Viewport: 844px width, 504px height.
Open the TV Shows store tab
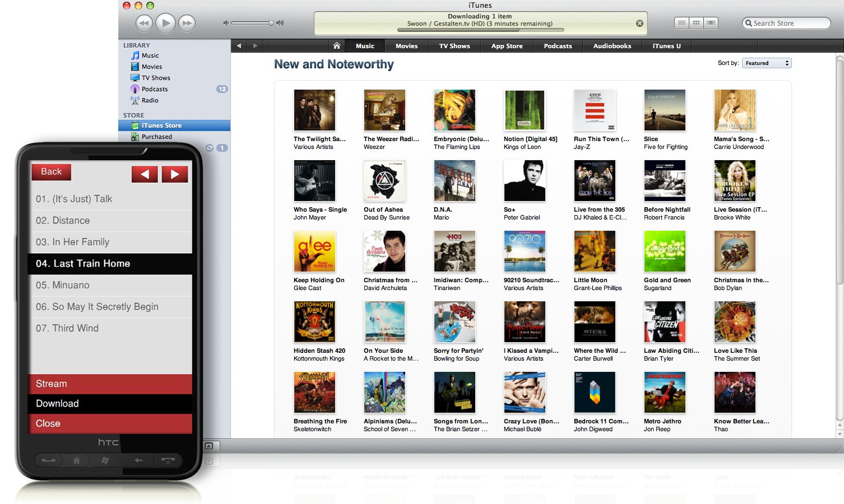coord(455,46)
